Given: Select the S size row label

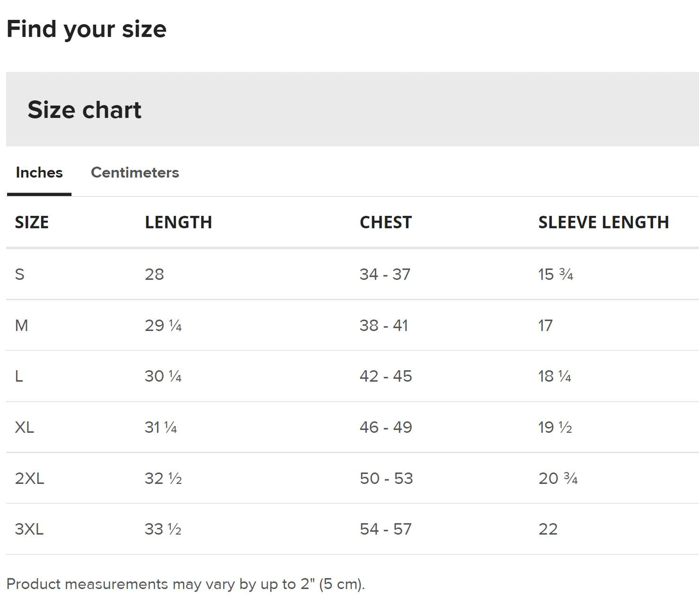Looking at the screenshot, I should point(20,274).
